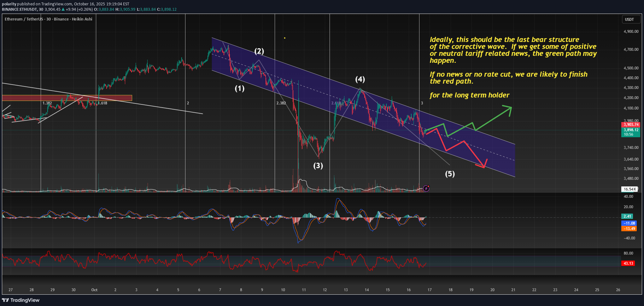Click the Ethereum / TetherUS symbol title

pyautogui.click(x=24, y=19)
